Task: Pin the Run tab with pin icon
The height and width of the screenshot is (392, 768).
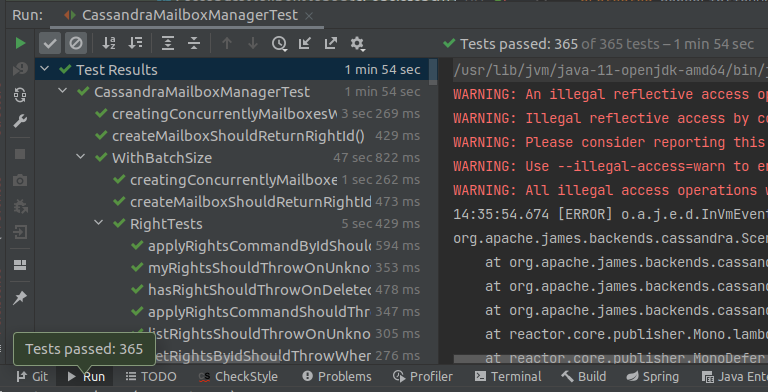Action: coord(20,297)
